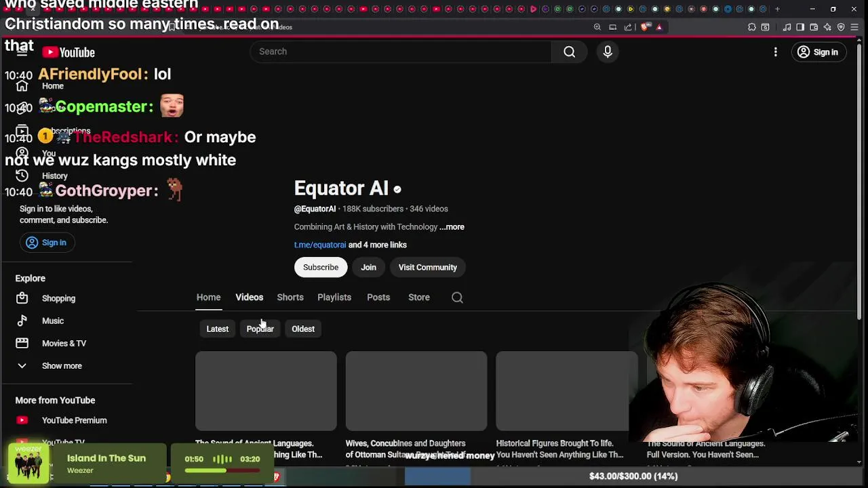868x488 pixels.
Task: Open History in the sidebar
Action: click(54, 176)
